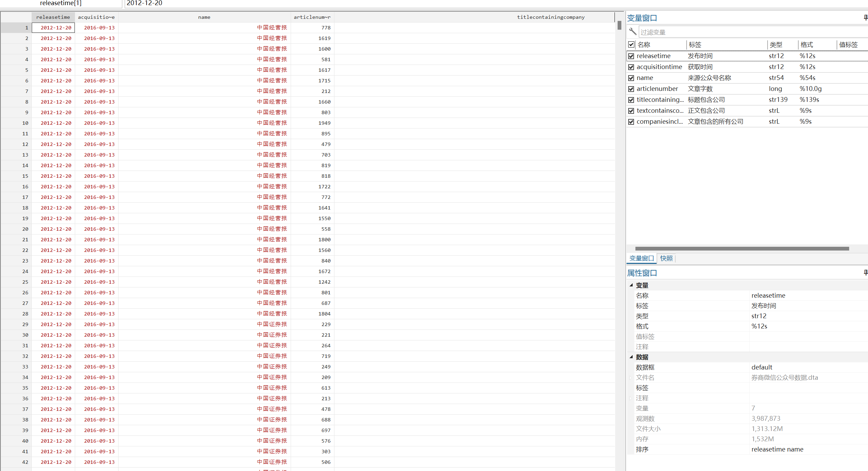Click the name column header in data grid
868x471 pixels.
pos(204,17)
